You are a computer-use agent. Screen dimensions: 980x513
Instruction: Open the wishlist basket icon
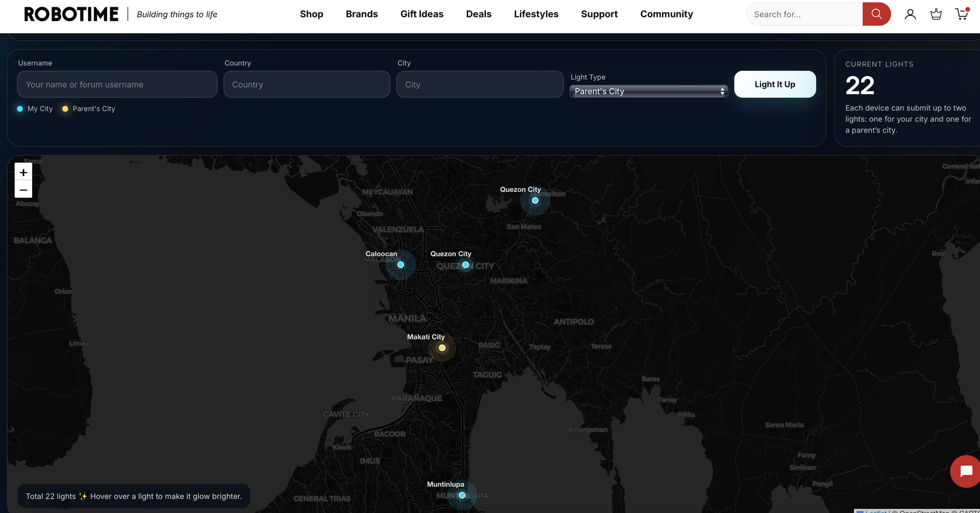pos(936,14)
